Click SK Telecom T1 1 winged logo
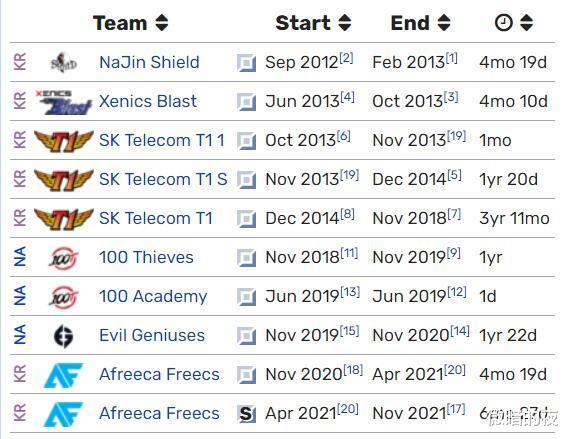The width and height of the screenshot is (568, 439). (64, 141)
